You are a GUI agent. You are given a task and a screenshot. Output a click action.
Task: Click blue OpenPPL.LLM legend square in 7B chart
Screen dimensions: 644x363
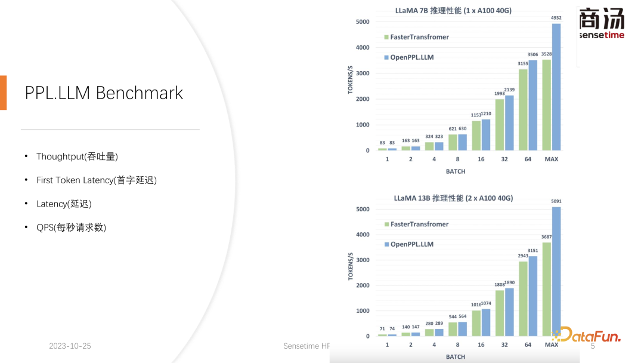tap(386, 57)
